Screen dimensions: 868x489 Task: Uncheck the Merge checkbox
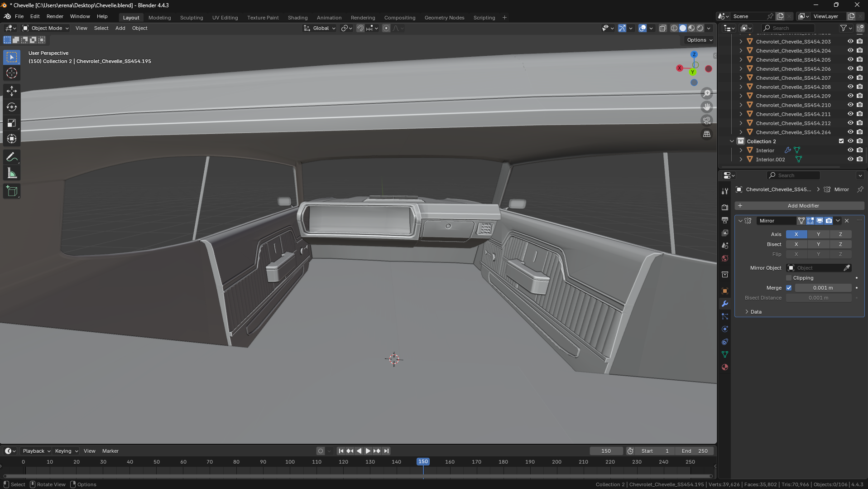[789, 288]
